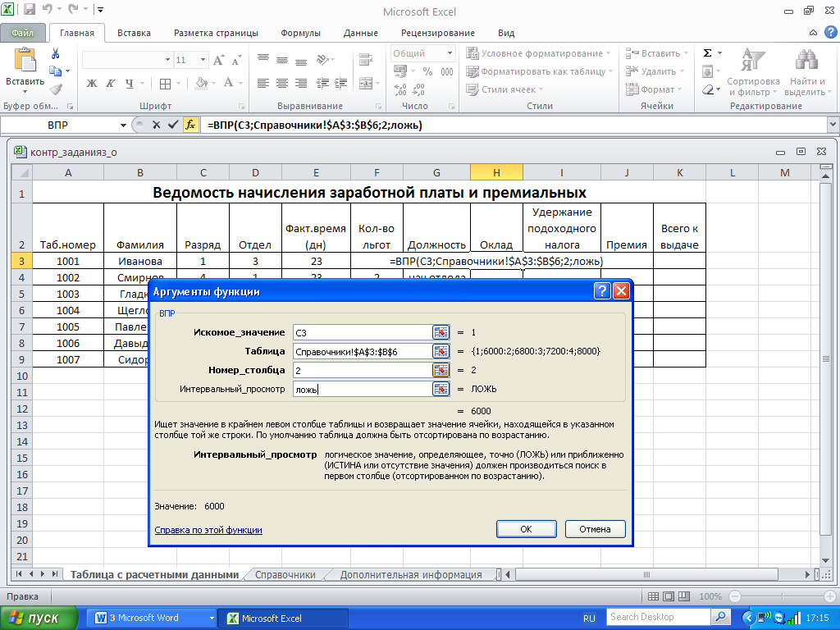840x630 pixels.
Task: Click the dialog help question mark button
Action: [602, 291]
